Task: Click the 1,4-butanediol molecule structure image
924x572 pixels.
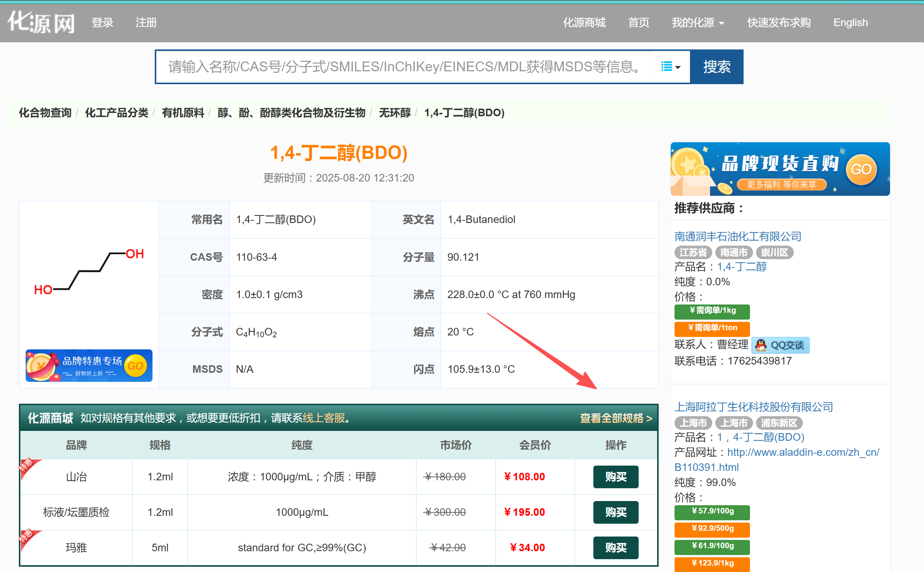Action: click(x=89, y=271)
